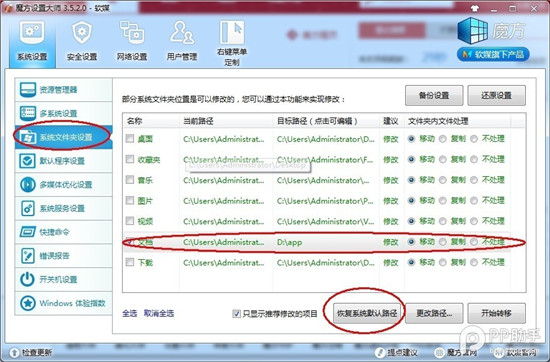Screen dimensions: 550x362
Task: Select 不处理 radio for 图片 row
Action: tap(474, 201)
